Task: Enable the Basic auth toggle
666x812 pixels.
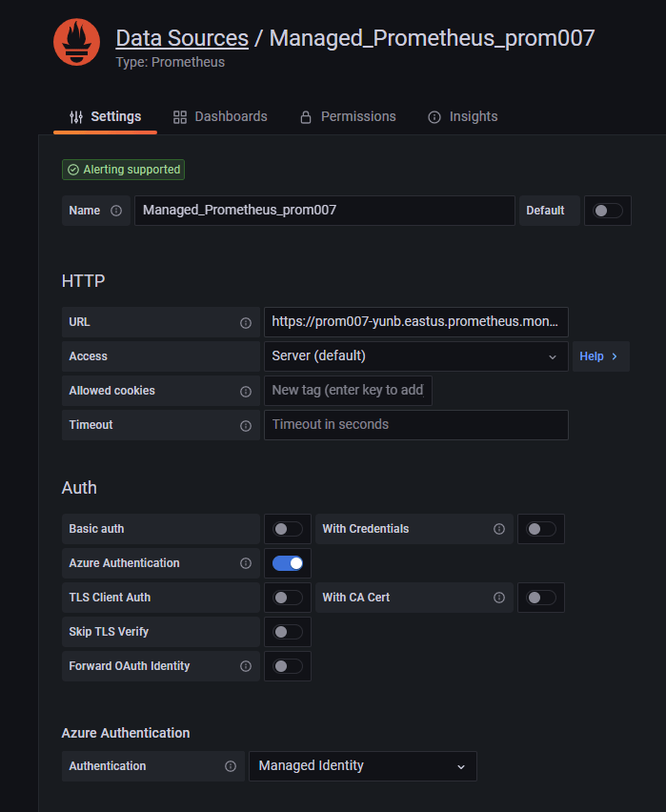Action: (288, 529)
